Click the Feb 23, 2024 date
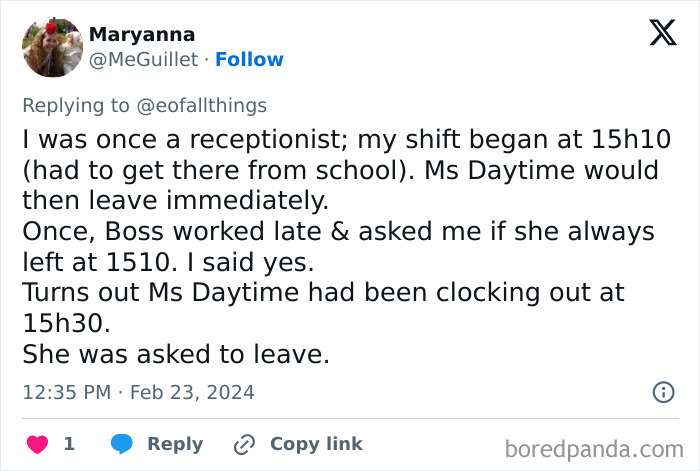Image resolution: width=700 pixels, height=471 pixels. click(194, 392)
